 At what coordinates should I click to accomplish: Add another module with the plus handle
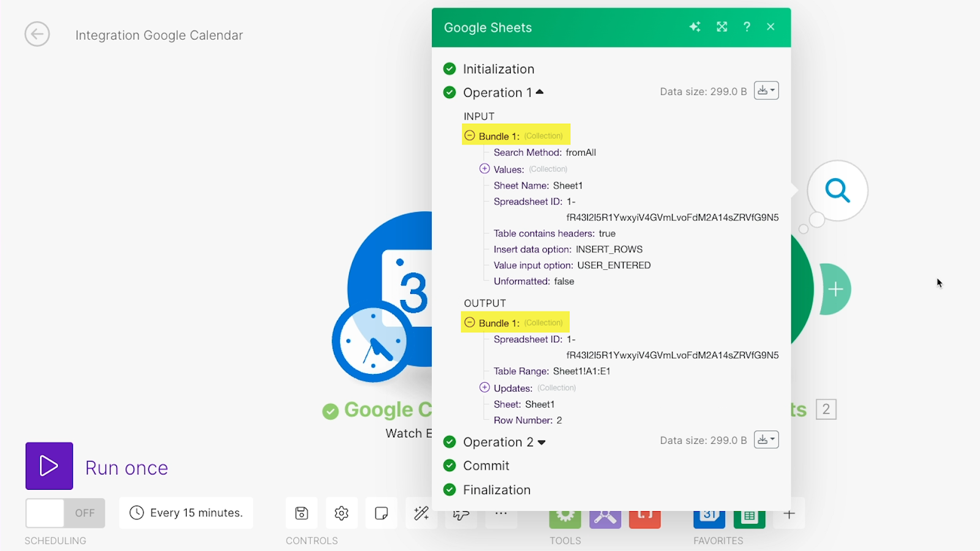pos(835,289)
